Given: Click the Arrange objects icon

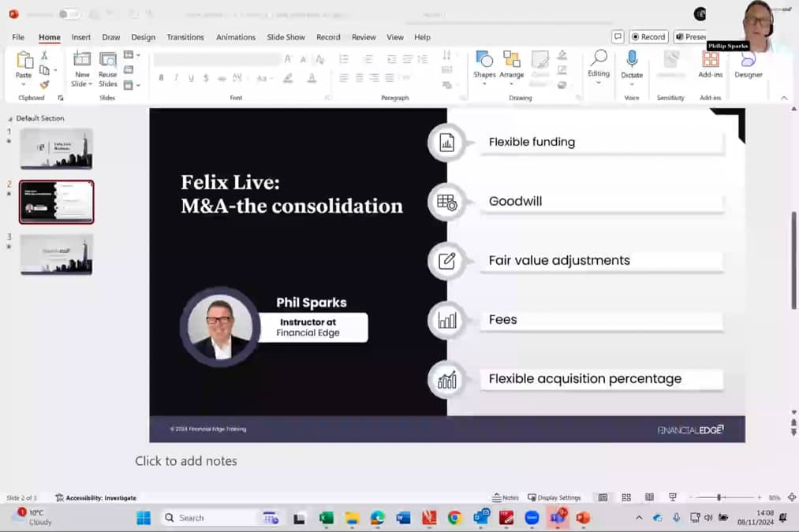Looking at the screenshot, I should click(512, 58).
